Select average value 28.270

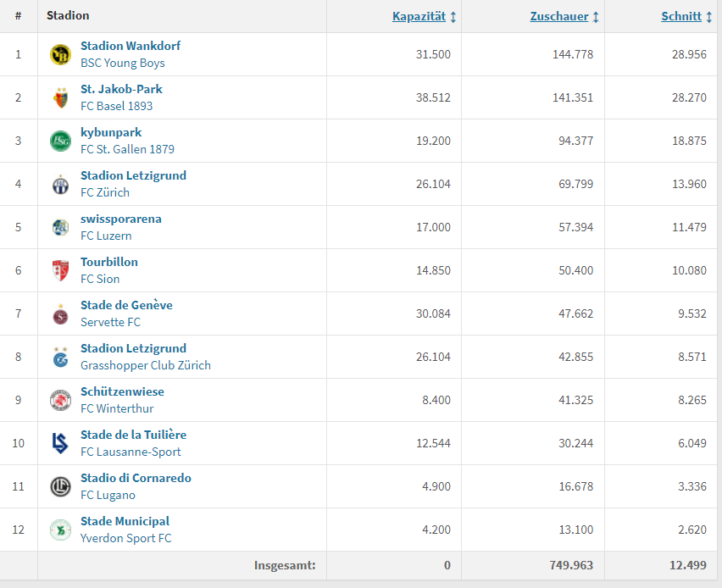[x=689, y=97]
